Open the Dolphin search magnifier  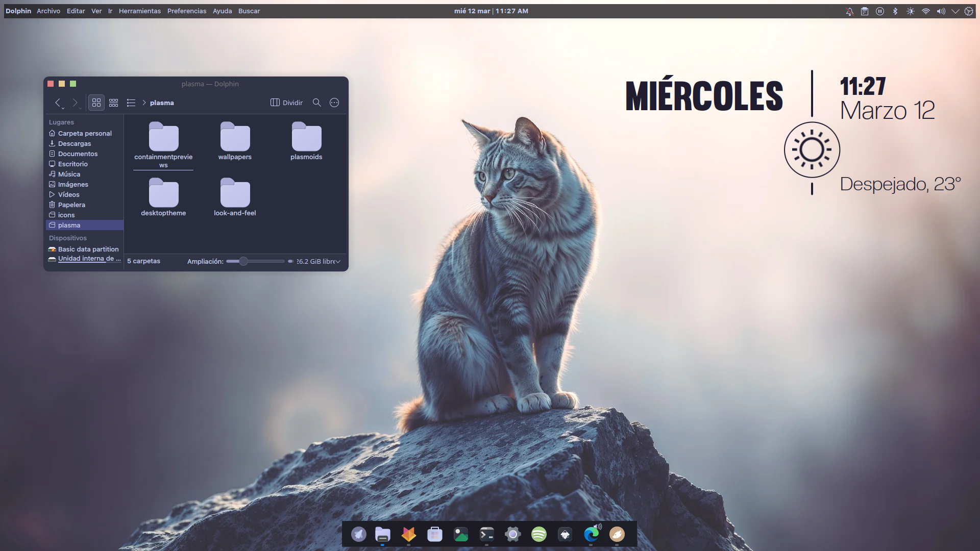pyautogui.click(x=317, y=103)
